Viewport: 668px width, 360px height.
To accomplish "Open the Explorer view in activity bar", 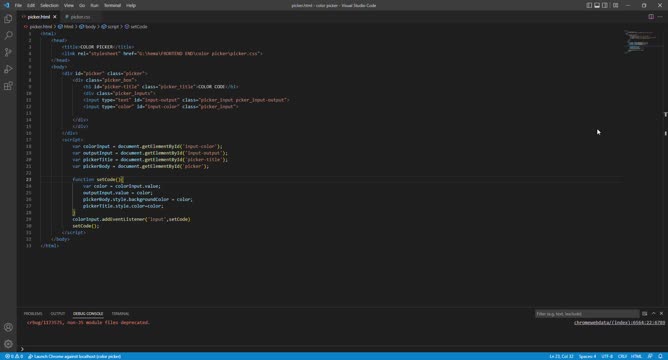I will coord(8,19).
